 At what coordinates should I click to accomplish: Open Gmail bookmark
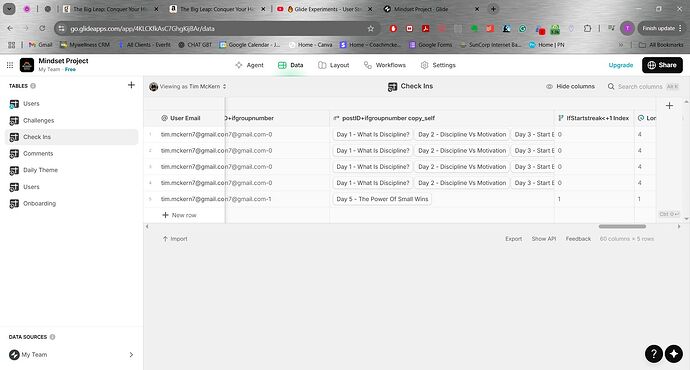tap(40, 45)
